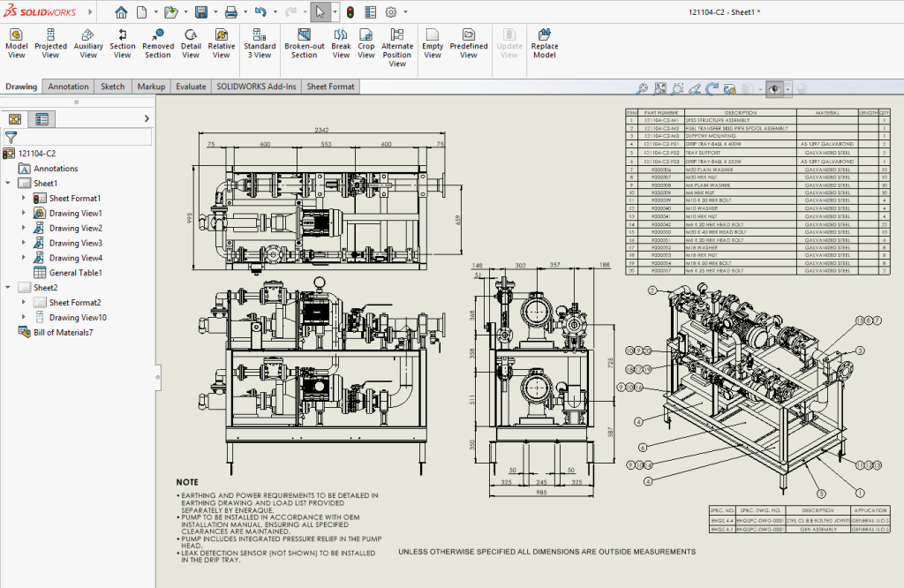Open the Hide/Show Items dropdown arrow
The image size is (904, 588).
coord(787,88)
